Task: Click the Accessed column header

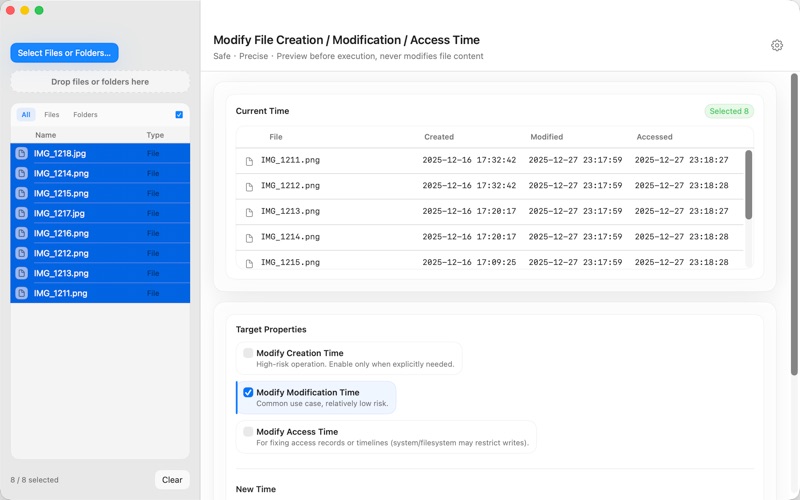Action: 654,137
